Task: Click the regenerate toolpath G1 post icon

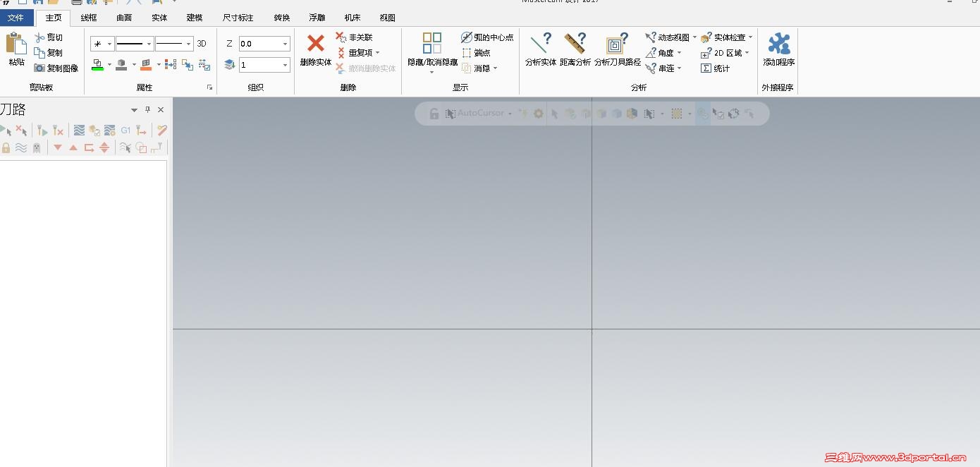Action: [125, 131]
